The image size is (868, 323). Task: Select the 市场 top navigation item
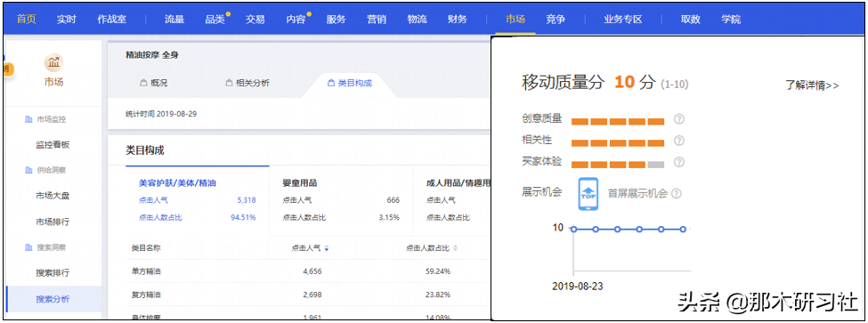(515, 20)
